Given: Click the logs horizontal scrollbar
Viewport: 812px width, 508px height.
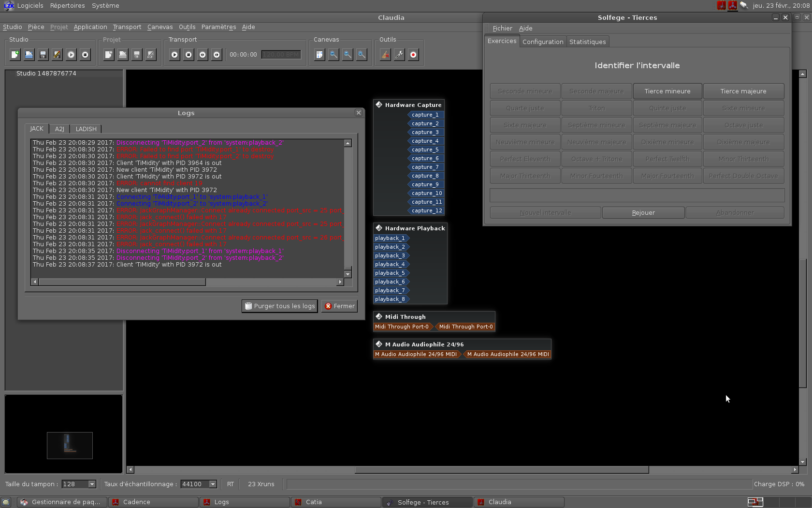Looking at the screenshot, I should tap(122, 282).
